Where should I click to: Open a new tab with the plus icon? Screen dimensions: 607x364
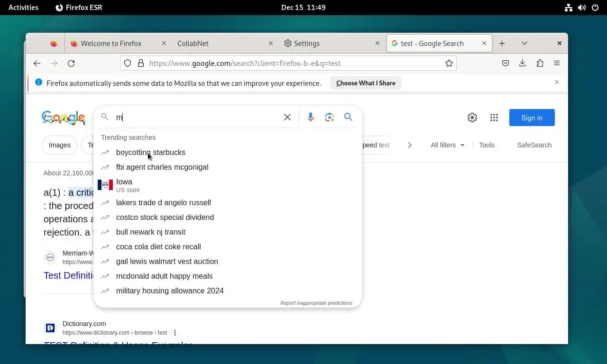[x=502, y=43]
